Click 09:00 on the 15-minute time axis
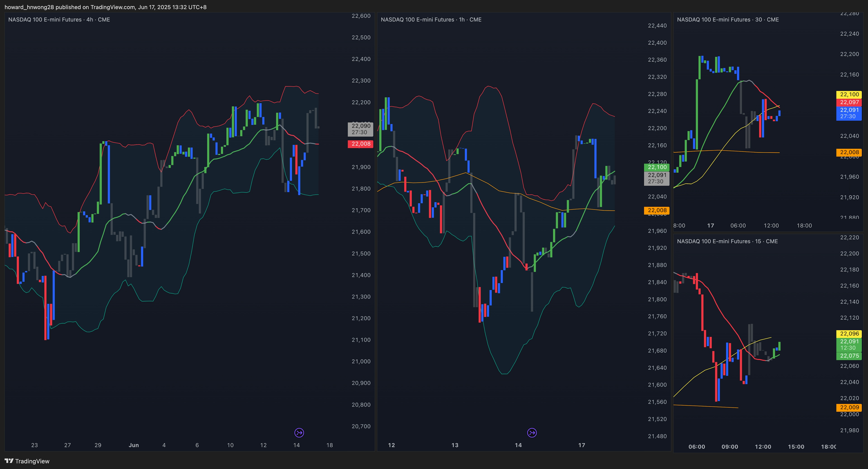Viewport: 868px width, 469px height. tap(730, 447)
